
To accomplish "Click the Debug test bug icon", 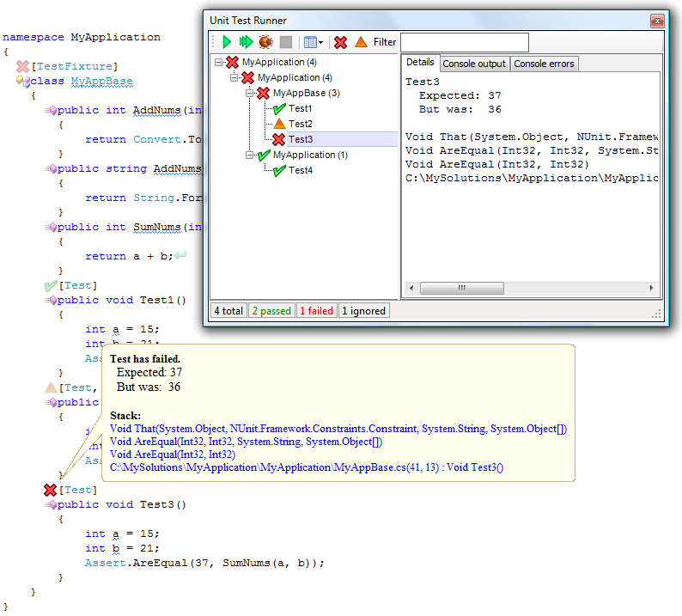I will click(266, 42).
